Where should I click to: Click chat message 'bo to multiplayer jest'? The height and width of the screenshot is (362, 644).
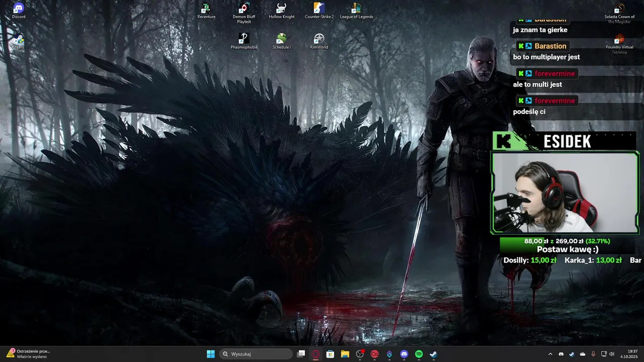546,57
